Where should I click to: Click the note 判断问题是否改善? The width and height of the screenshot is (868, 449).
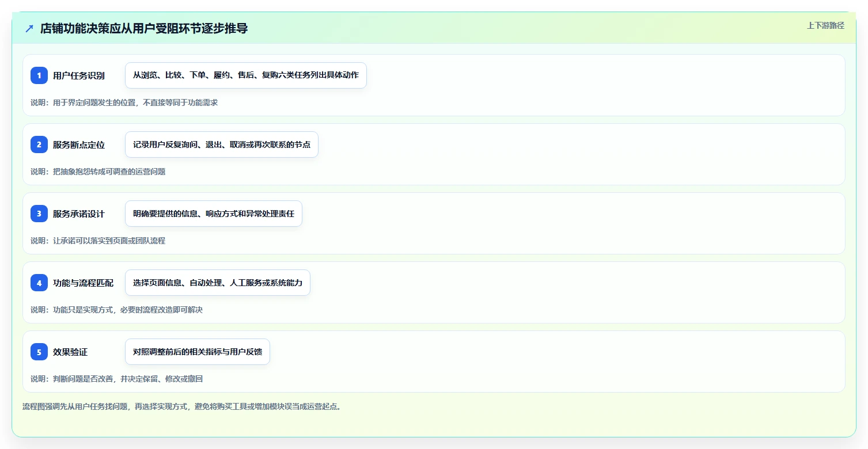[x=83, y=379]
